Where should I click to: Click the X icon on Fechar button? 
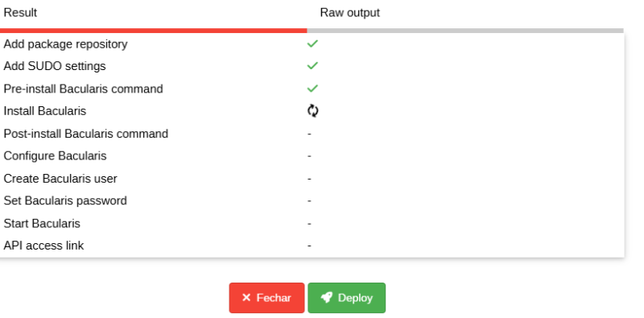tap(246, 297)
